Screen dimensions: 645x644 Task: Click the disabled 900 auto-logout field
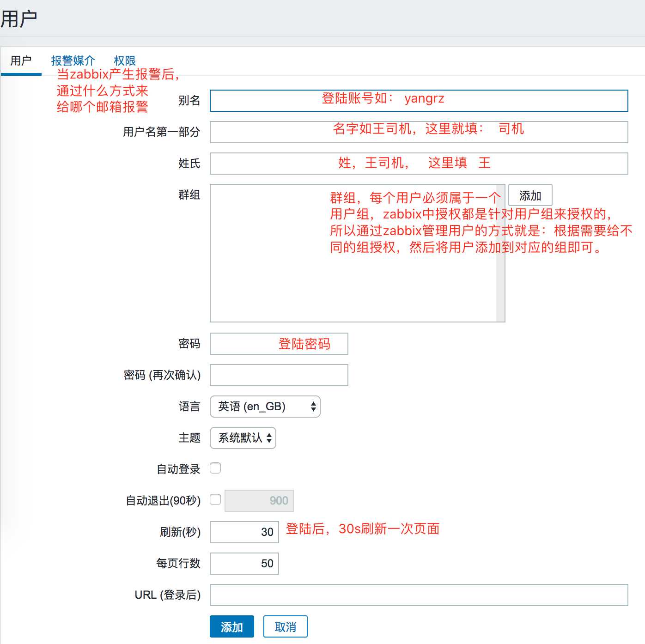pos(259,501)
